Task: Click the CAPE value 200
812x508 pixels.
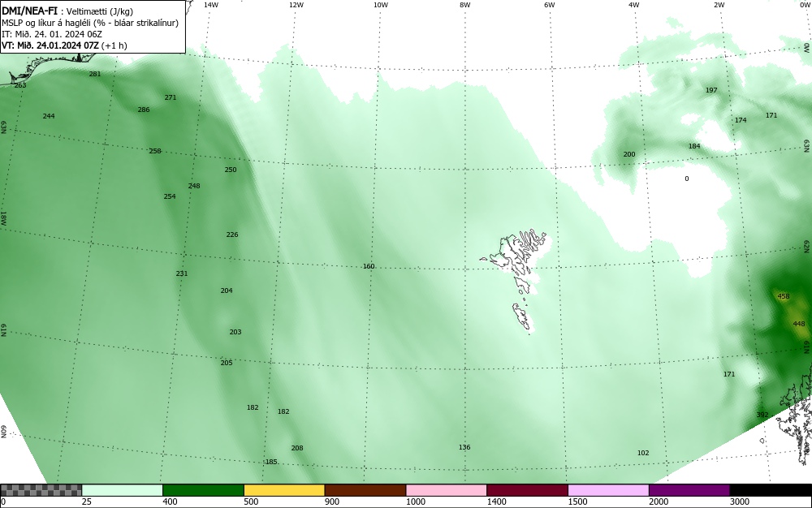Action: point(629,154)
